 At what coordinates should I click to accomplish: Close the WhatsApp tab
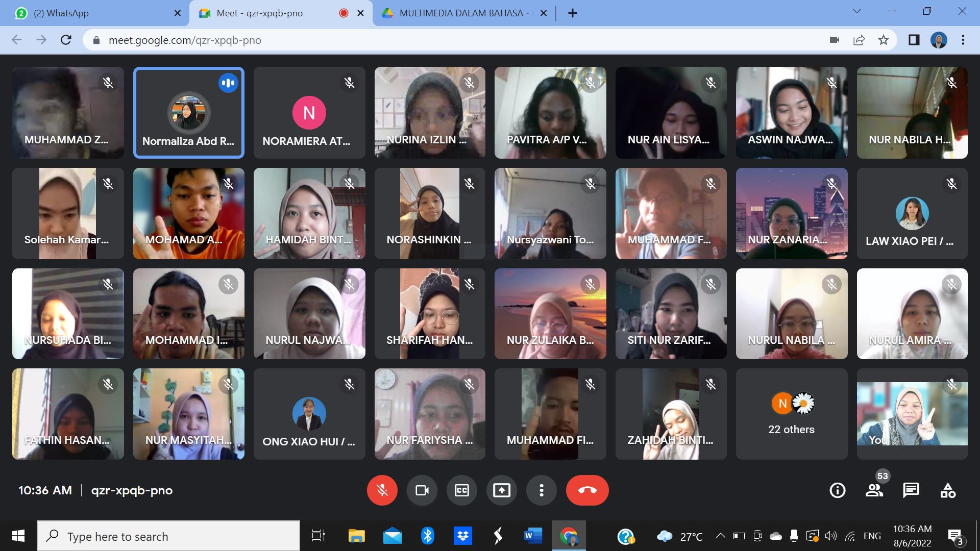[x=177, y=13]
